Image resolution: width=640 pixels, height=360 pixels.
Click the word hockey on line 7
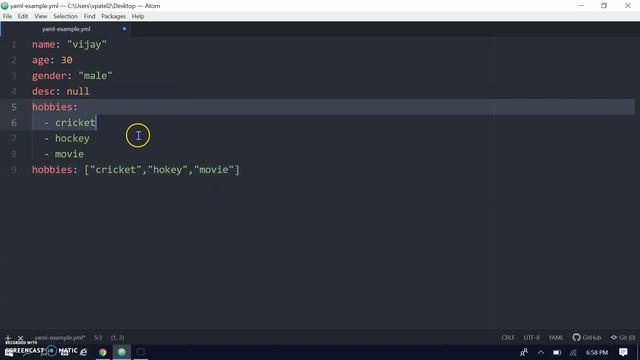(72, 138)
